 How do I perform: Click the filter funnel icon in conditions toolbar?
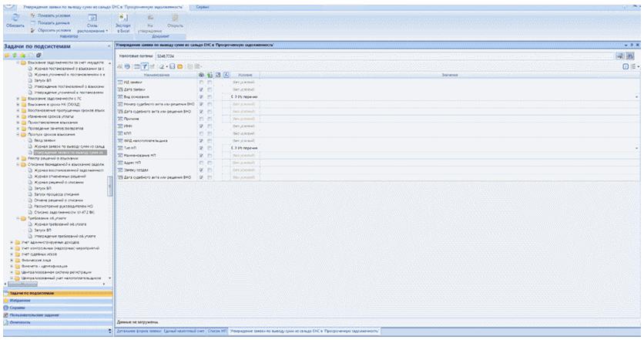click(x=143, y=68)
